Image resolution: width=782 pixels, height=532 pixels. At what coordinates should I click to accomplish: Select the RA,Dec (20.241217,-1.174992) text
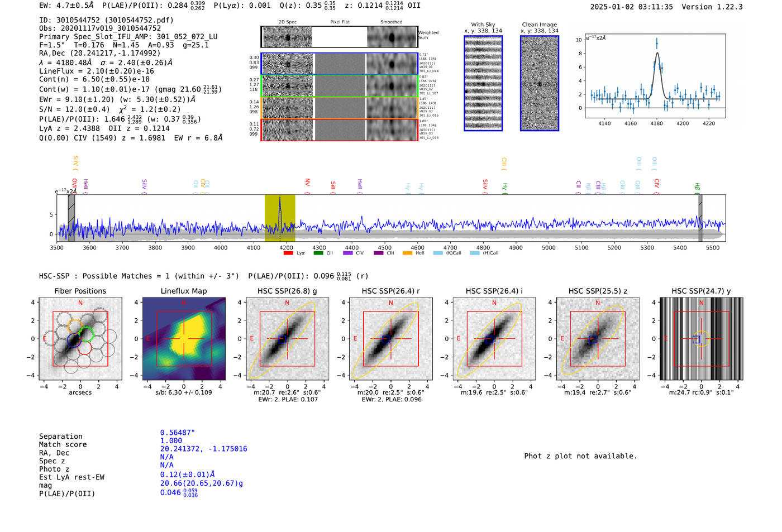pos(100,53)
